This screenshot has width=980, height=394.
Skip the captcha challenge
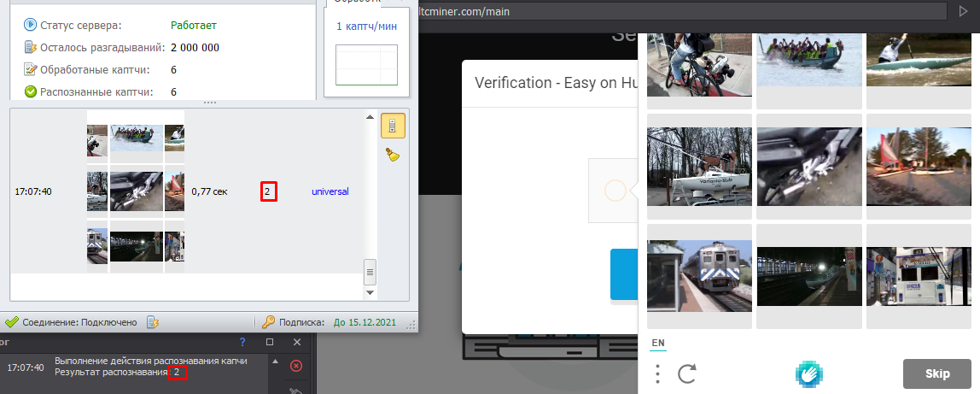click(x=936, y=374)
